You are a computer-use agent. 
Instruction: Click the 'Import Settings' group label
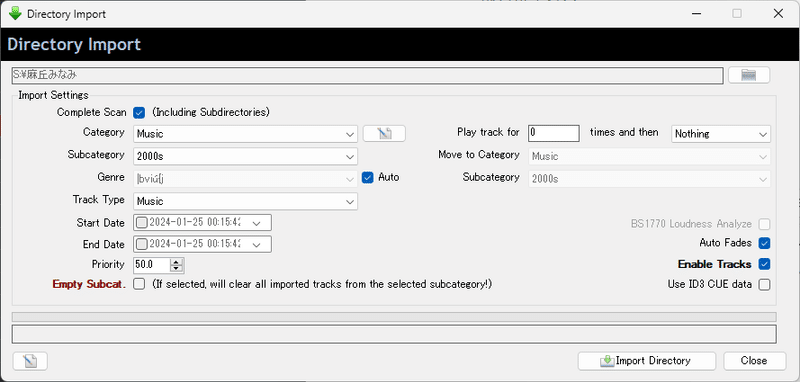coord(53,95)
